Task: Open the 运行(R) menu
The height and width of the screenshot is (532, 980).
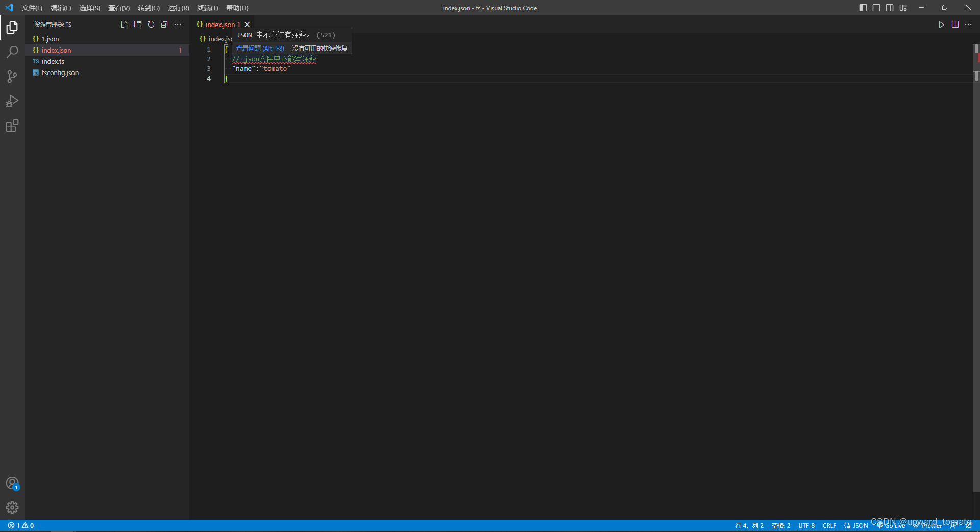Action: coord(178,8)
